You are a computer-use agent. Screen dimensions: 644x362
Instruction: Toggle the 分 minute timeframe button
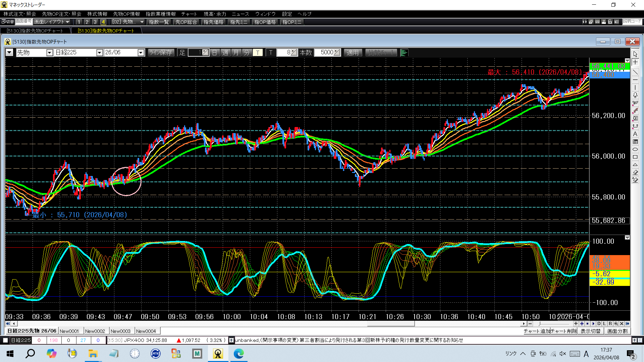coord(247,53)
